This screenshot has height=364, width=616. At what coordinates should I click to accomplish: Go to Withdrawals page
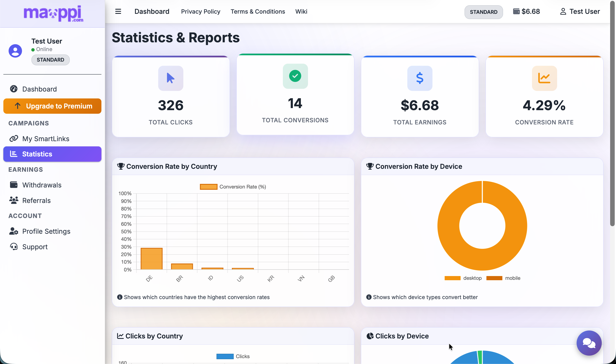42,185
